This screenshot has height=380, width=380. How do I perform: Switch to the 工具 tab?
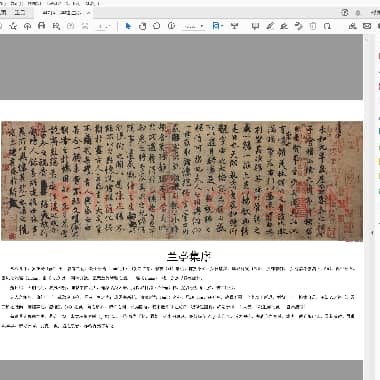point(19,13)
